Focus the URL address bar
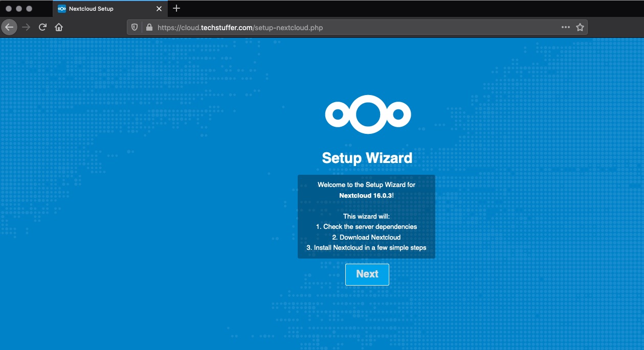Viewport: 644px width, 350px height. tap(357, 28)
